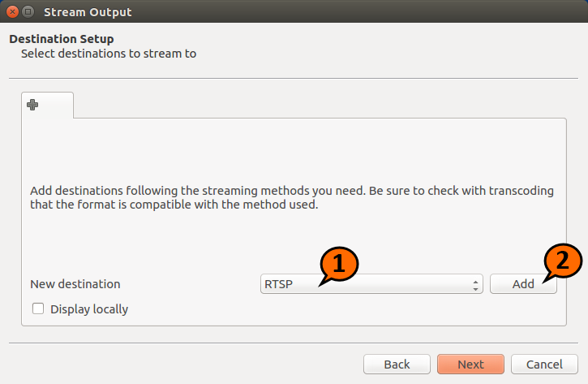Click the empty area above the instruction text

(292, 150)
